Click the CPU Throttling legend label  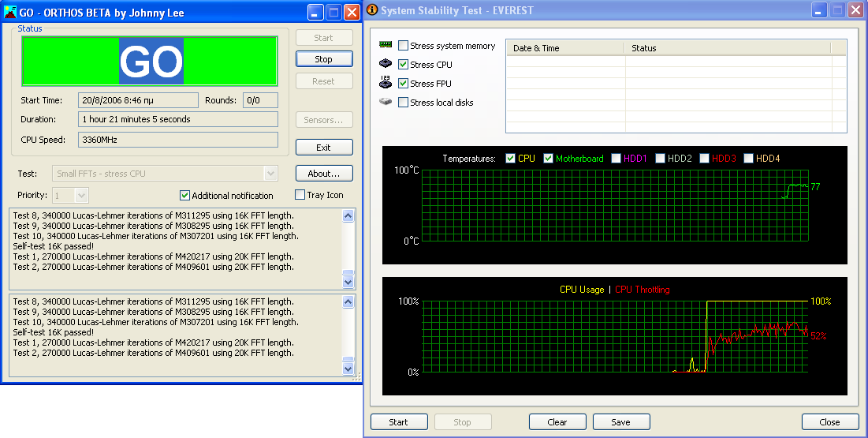pos(643,290)
